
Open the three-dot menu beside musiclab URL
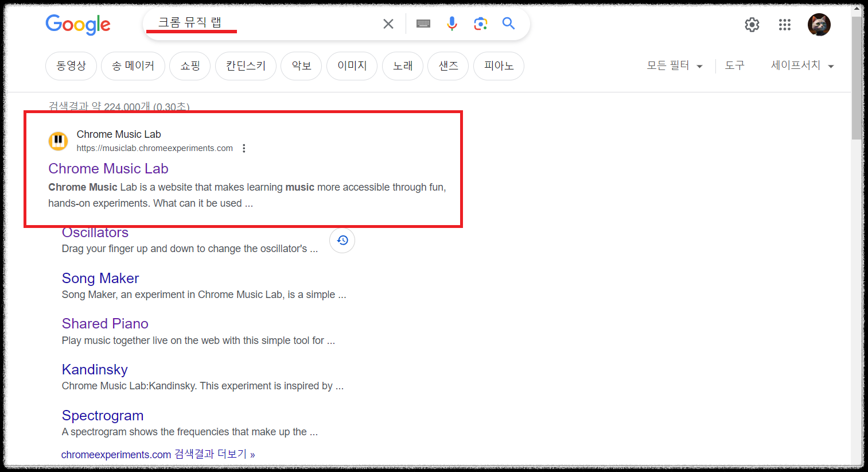click(x=244, y=148)
